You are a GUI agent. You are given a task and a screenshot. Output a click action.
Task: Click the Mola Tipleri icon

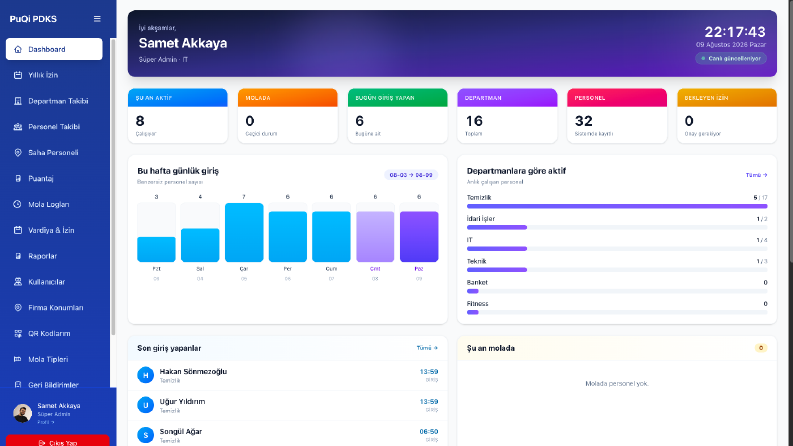click(x=18, y=359)
